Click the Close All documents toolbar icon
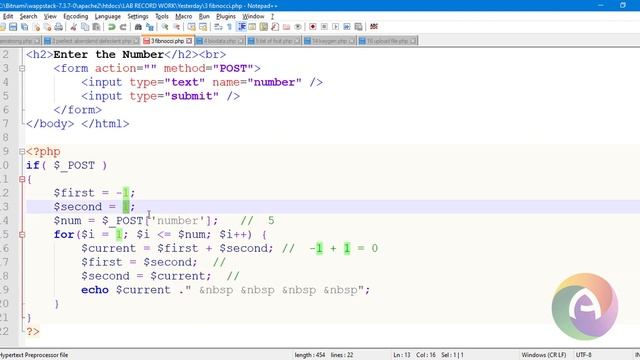 (x=47, y=27)
